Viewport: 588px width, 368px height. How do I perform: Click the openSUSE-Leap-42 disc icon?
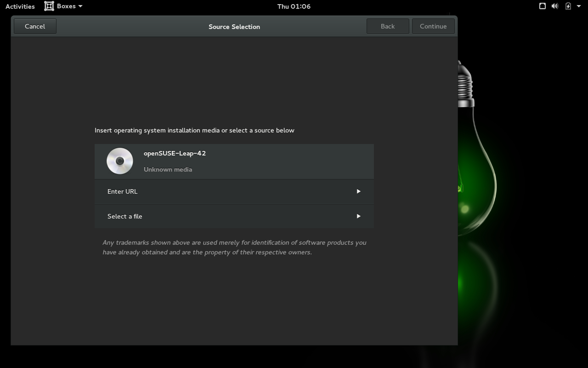coord(120,161)
